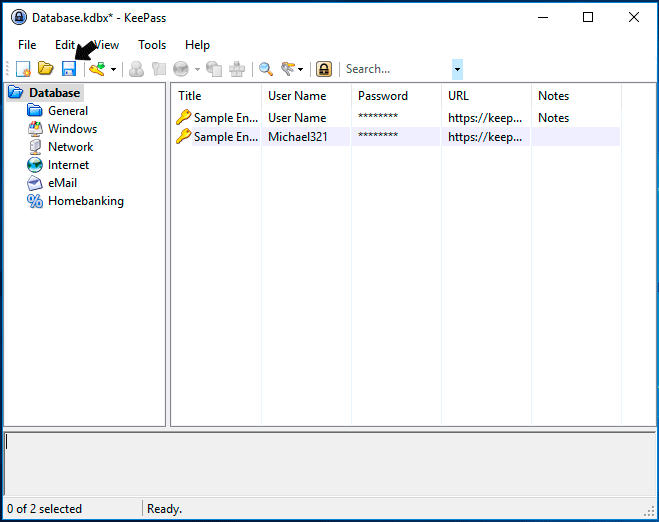The image size is (659, 522).
Task: Select the General group
Action: [x=68, y=111]
